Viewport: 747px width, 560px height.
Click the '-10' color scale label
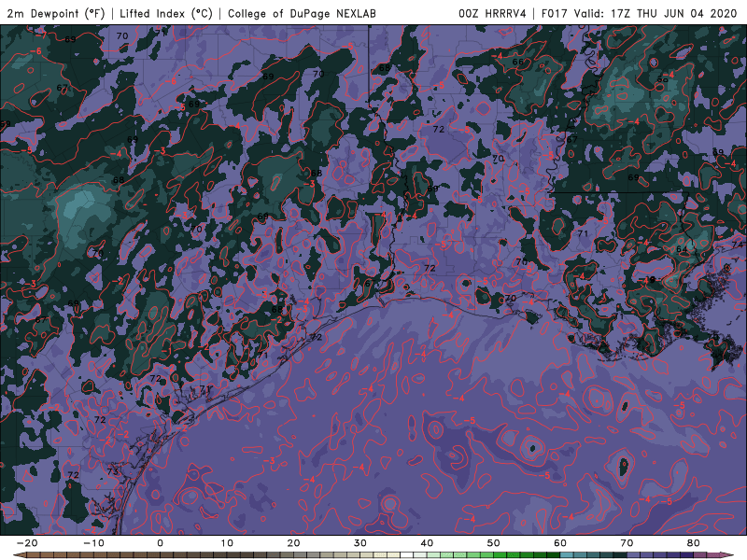click(93, 543)
